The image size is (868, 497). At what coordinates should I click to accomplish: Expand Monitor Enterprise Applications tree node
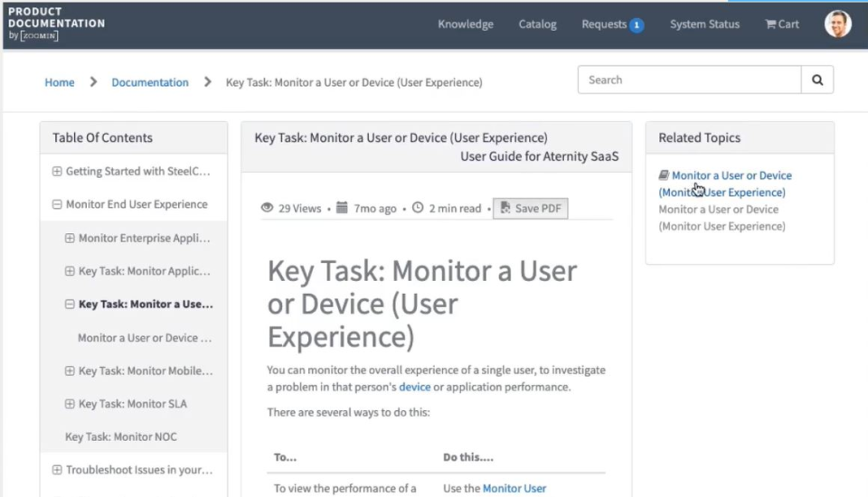pos(70,239)
